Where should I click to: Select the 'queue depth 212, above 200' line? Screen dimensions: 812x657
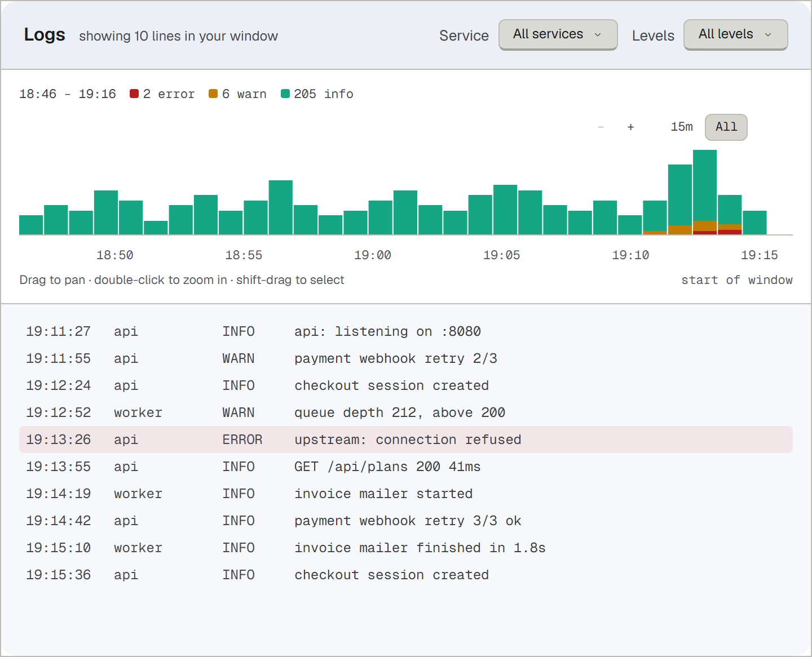tap(406, 412)
